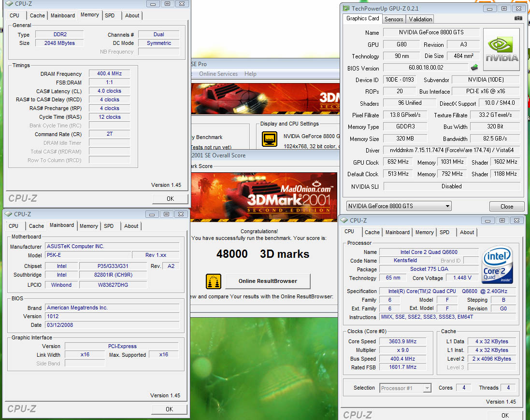Click the memory Size 2048 MBytes value
Image resolution: width=530 pixels, height=420 pixels.
59,43
